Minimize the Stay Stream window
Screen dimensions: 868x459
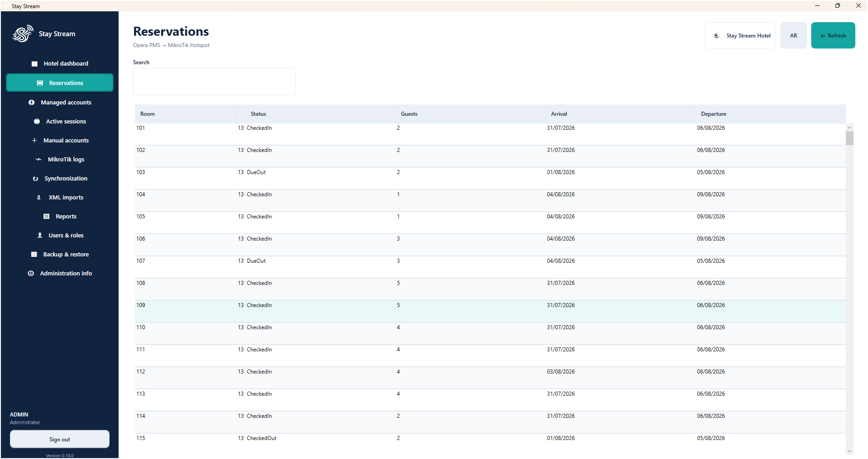pyautogui.click(x=817, y=6)
